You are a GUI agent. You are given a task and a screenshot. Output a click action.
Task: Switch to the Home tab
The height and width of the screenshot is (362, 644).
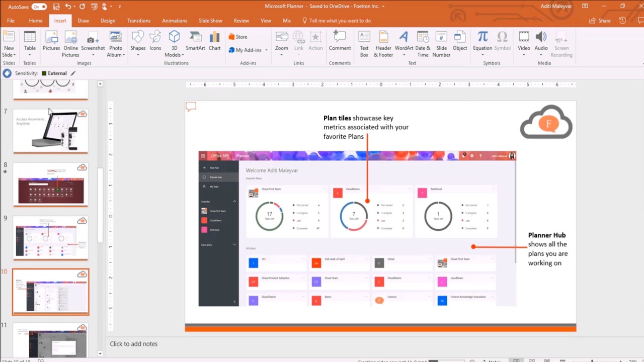tap(36, 21)
